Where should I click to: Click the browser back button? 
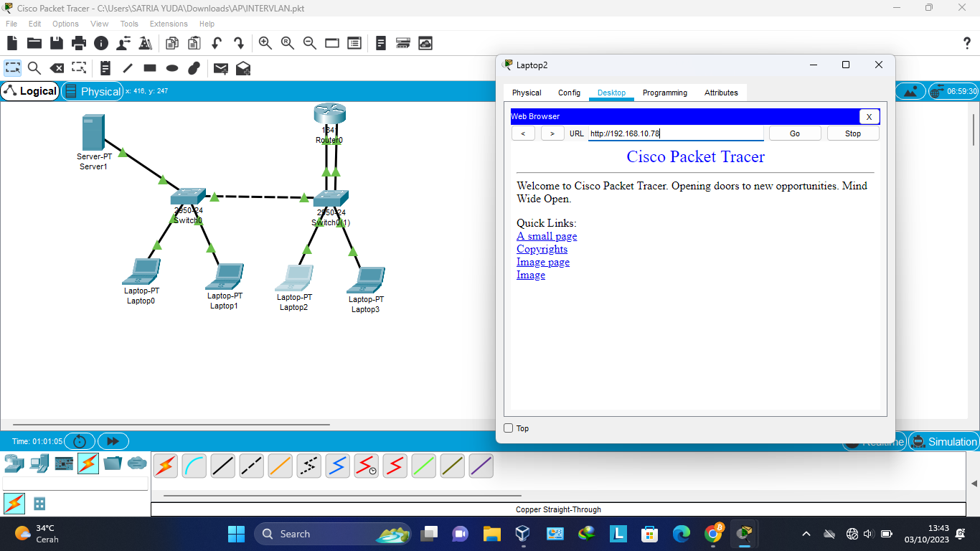tap(523, 133)
